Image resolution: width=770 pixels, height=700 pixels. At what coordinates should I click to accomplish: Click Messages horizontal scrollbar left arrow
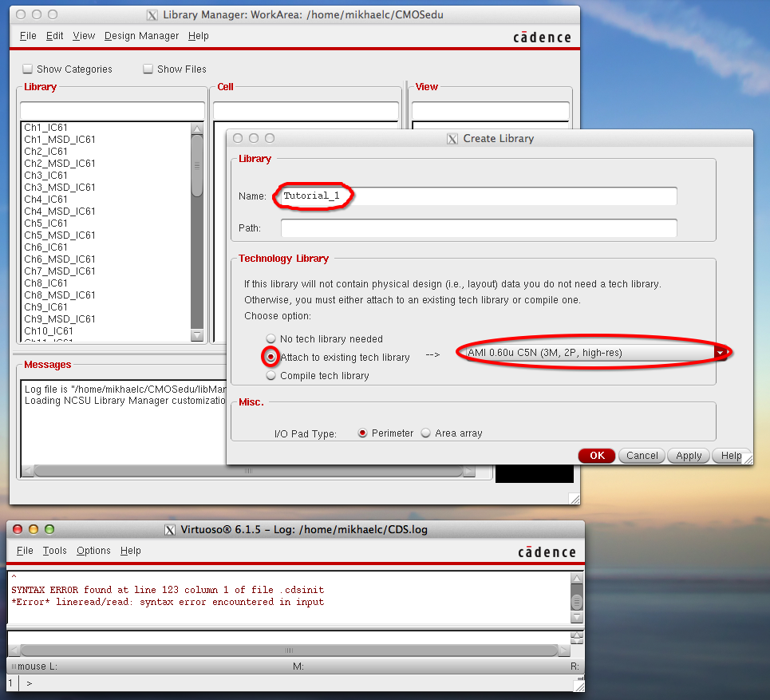[27, 471]
